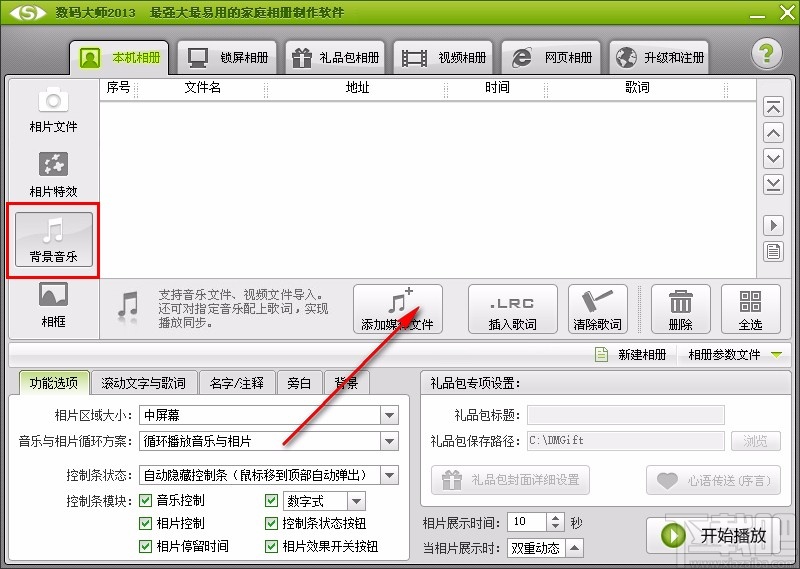Toggle the checkbox beside 数字式 dropdown
800x569 pixels.
(x=271, y=501)
